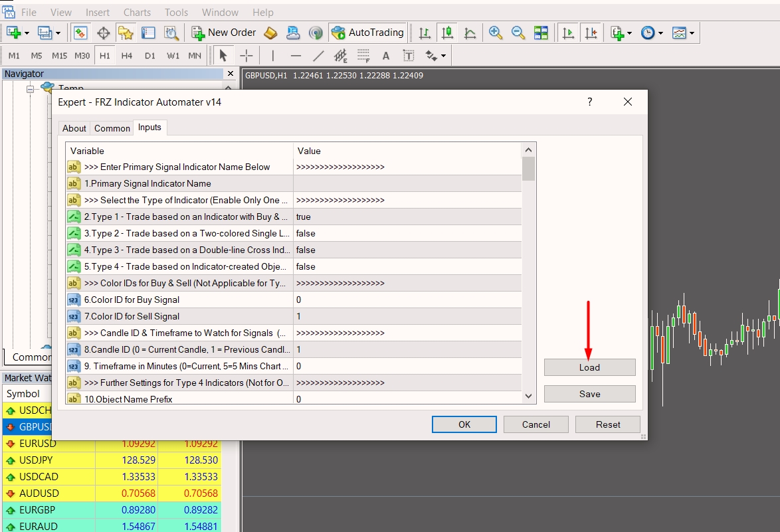Viewport: 780px width, 532px height.
Task: Switch chart to candlestick mode
Action: tap(447, 33)
